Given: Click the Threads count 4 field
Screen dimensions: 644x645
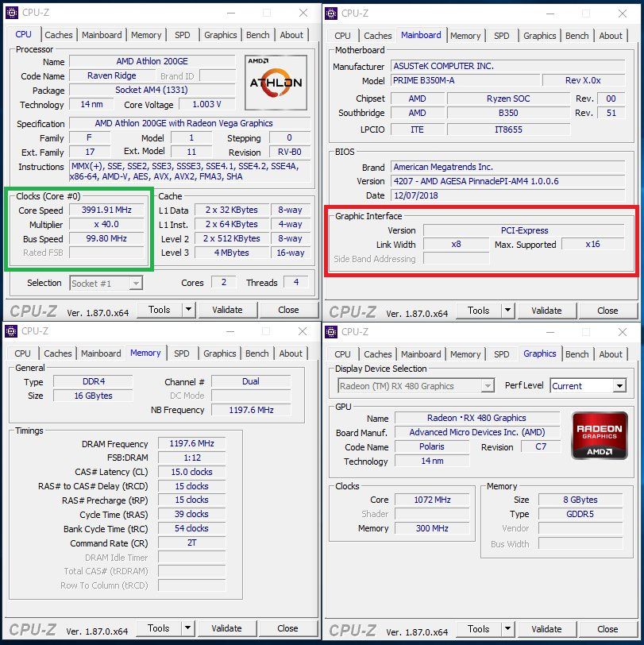Looking at the screenshot, I should pos(296,282).
